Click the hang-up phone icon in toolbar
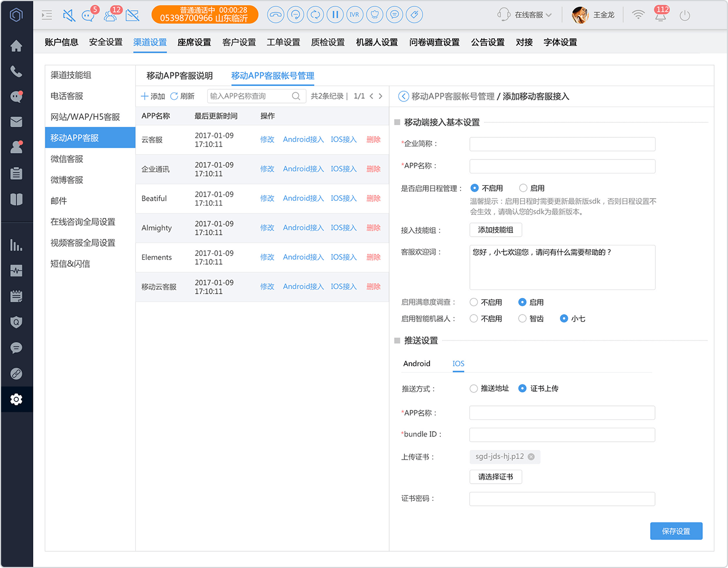728x568 pixels. [x=275, y=14]
